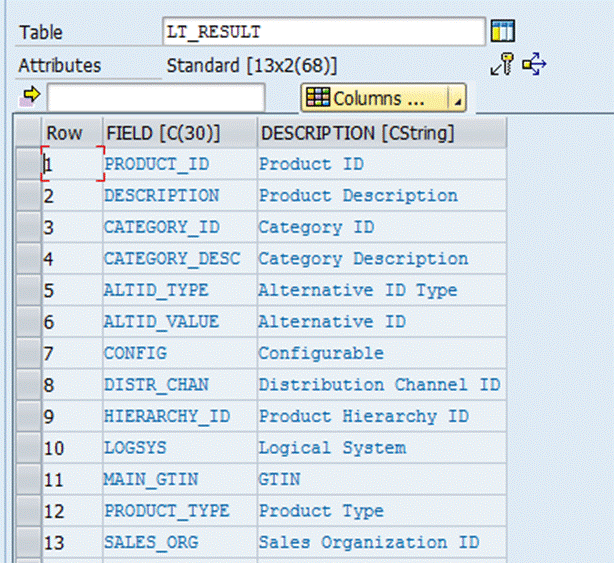Click the empty row number input field
The image size is (614, 563).
[156, 97]
